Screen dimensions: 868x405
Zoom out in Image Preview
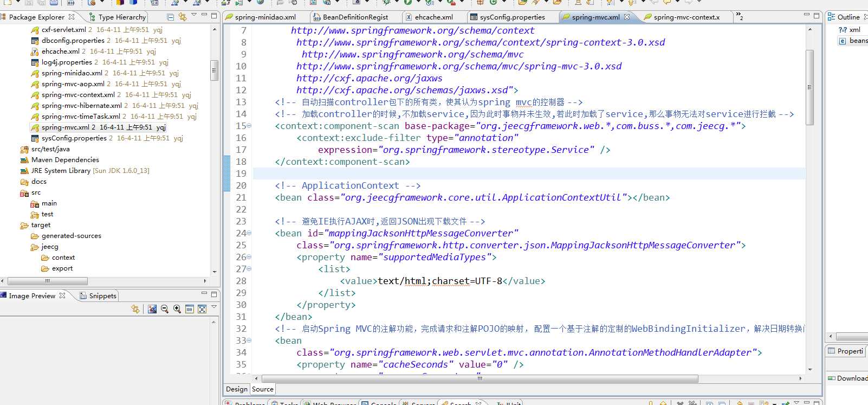(165, 308)
